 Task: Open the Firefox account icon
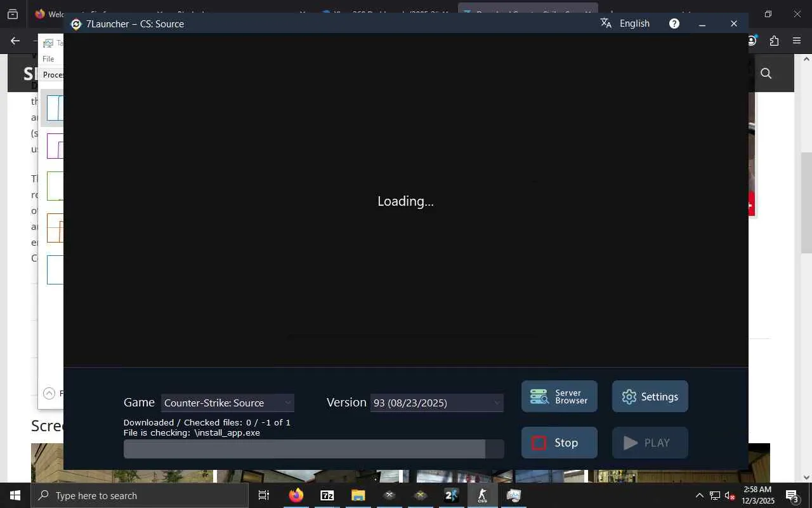pos(752,41)
